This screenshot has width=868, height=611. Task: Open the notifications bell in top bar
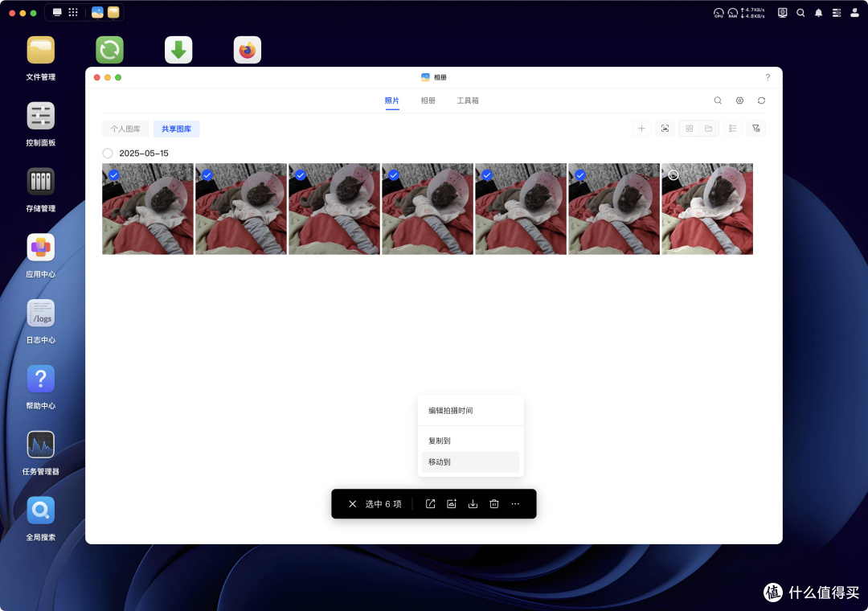pos(819,13)
